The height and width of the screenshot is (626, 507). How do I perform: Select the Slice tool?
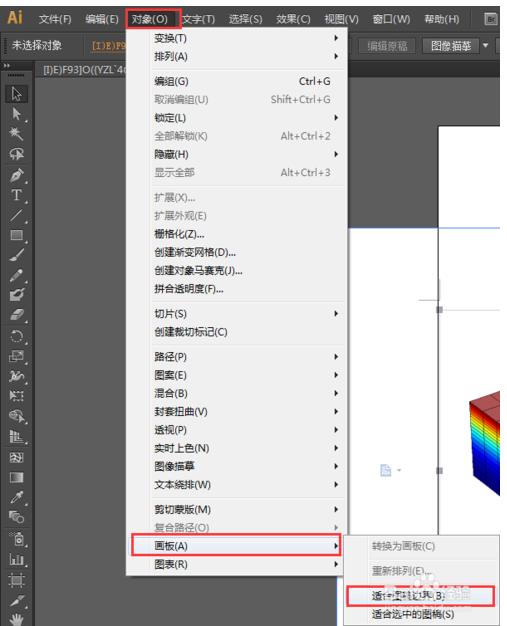[16, 600]
